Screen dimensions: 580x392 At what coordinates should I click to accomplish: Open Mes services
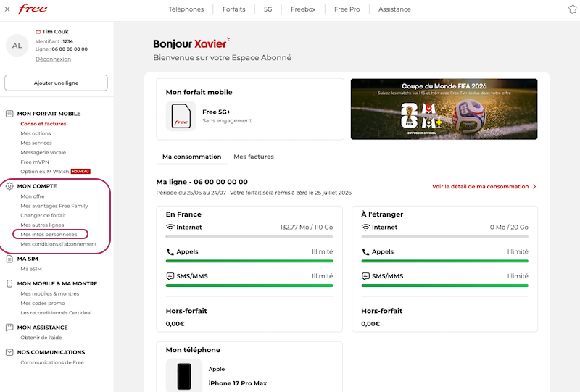(36, 143)
